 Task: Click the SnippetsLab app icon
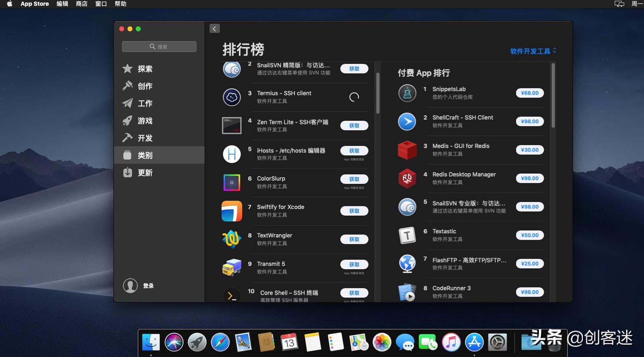pos(407,93)
